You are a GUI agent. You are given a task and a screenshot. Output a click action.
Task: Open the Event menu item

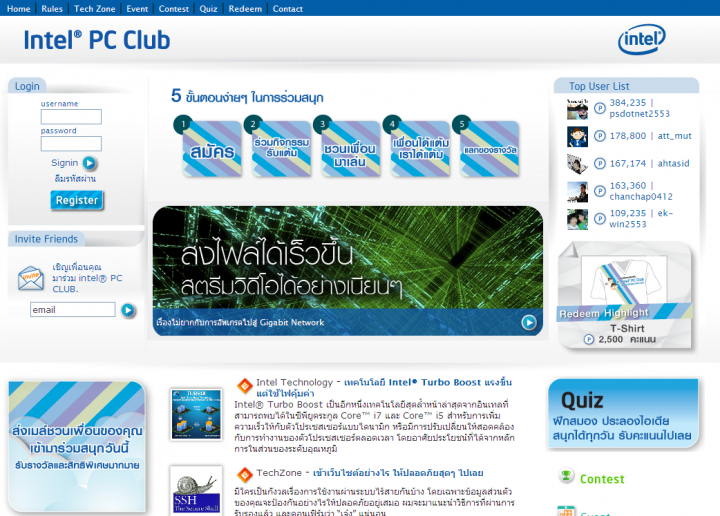137,9
